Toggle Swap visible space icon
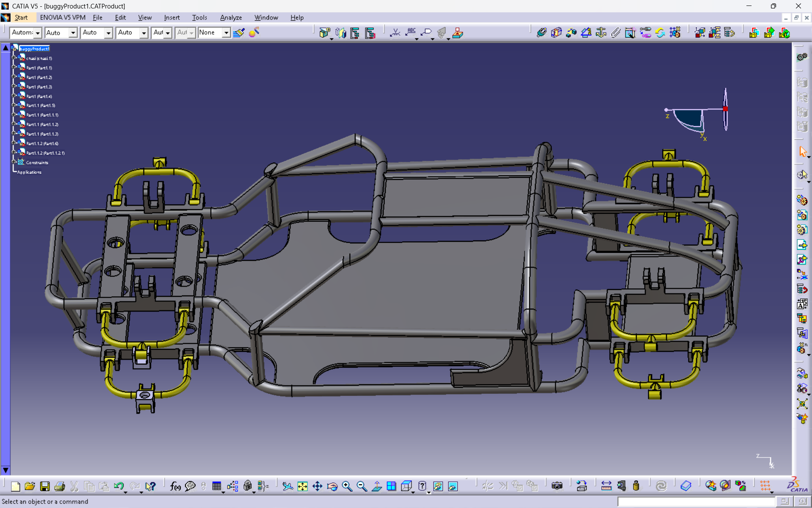 pyautogui.click(x=453, y=486)
